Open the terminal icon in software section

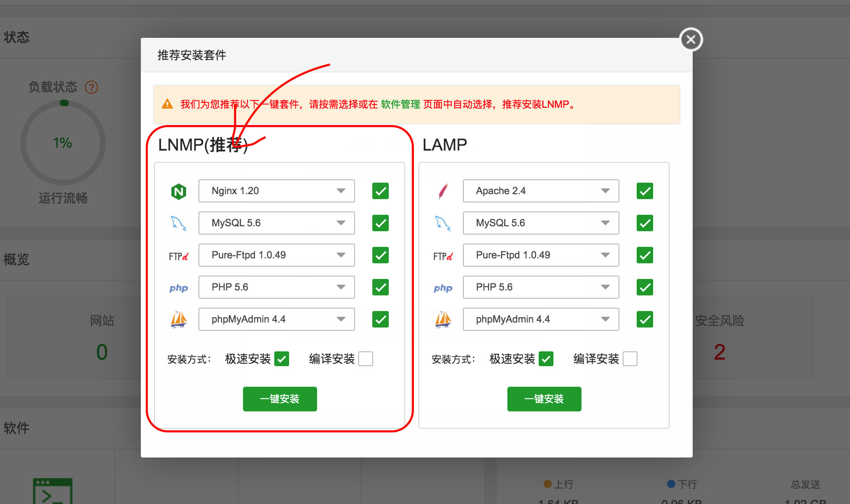(53, 491)
